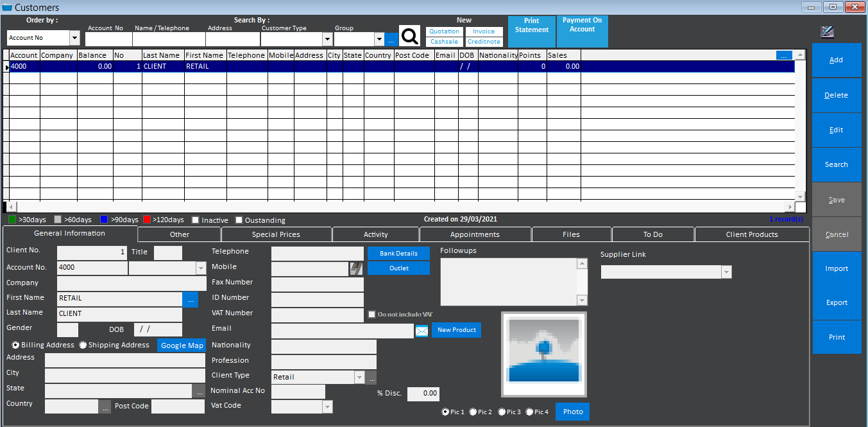Click the ellipsis icon next to First Name

point(190,299)
